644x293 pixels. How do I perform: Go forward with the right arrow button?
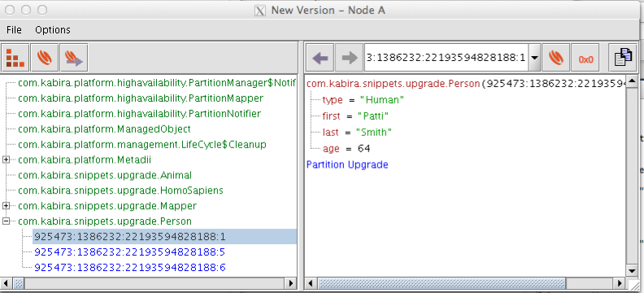349,58
